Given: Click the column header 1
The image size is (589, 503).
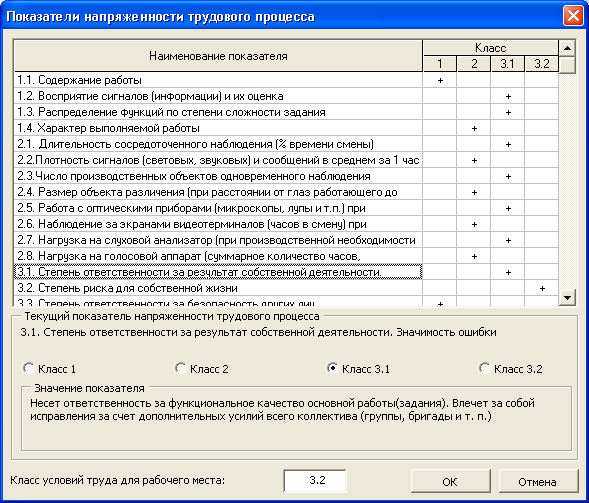Looking at the screenshot, I should (x=440, y=63).
